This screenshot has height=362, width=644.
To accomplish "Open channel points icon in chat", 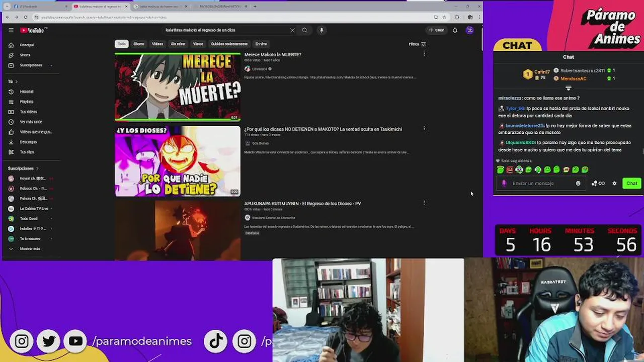I will (598, 184).
